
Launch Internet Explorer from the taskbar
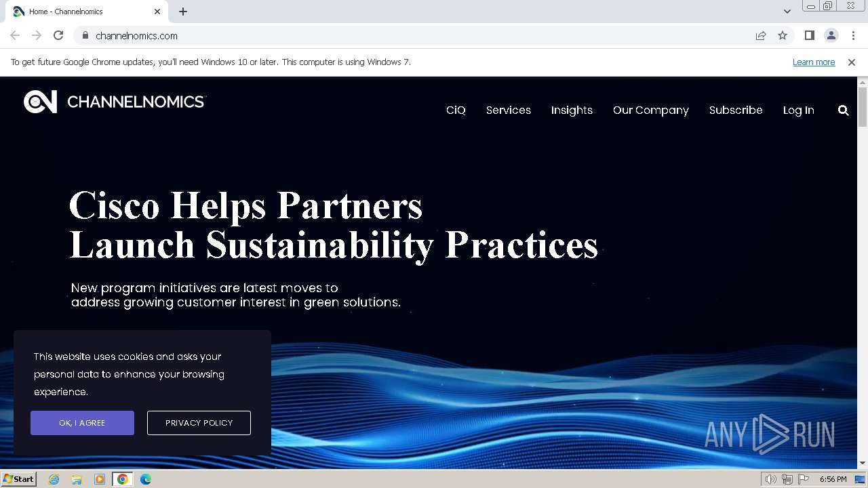[x=54, y=479]
